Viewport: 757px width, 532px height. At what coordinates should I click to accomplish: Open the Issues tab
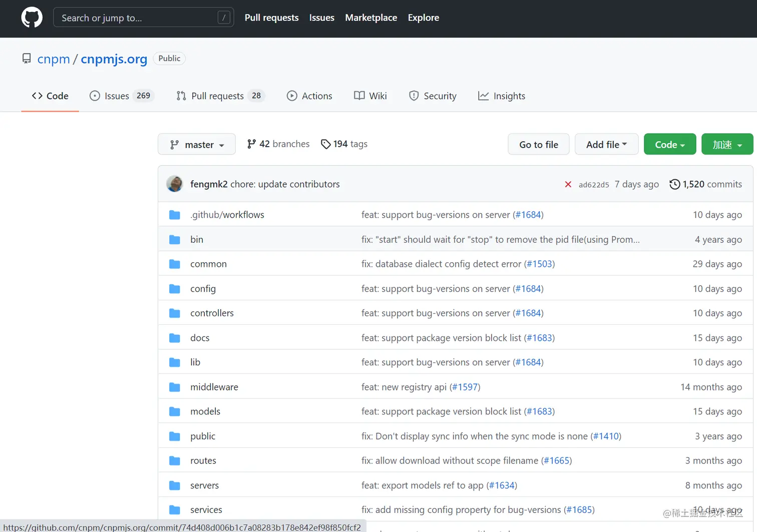pyautogui.click(x=122, y=96)
